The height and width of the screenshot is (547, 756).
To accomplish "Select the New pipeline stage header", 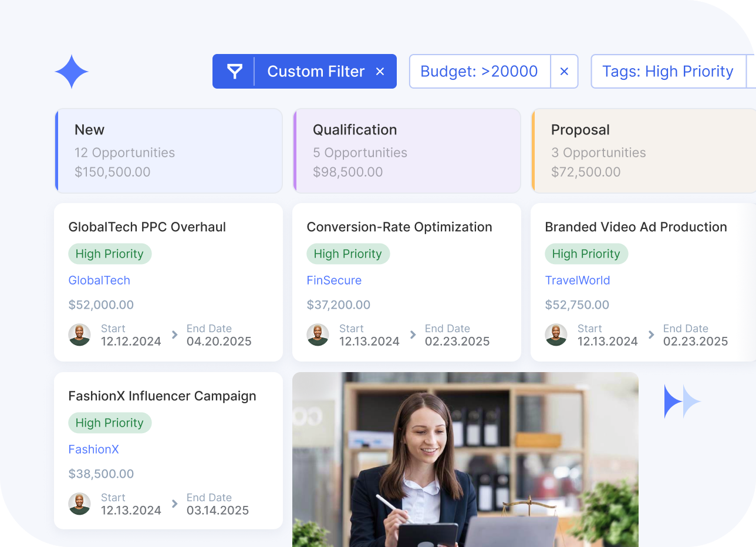I will coord(169,150).
